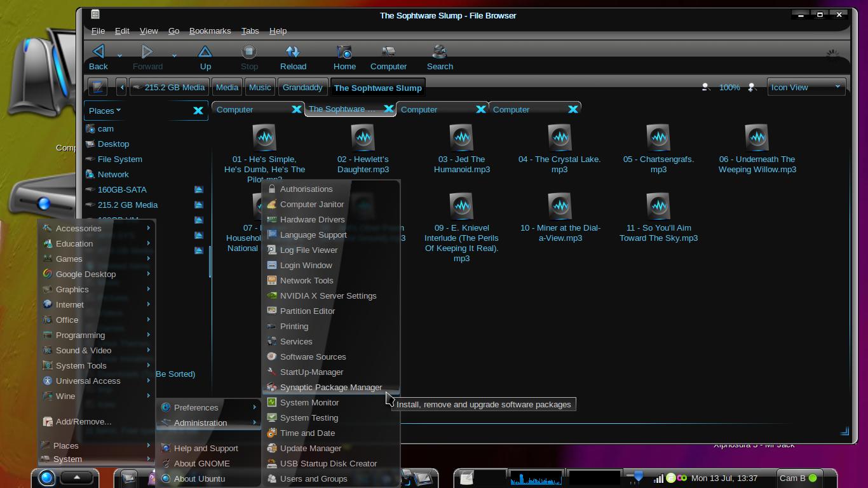Click the Up arrow toolbar icon

click(x=205, y=51)
